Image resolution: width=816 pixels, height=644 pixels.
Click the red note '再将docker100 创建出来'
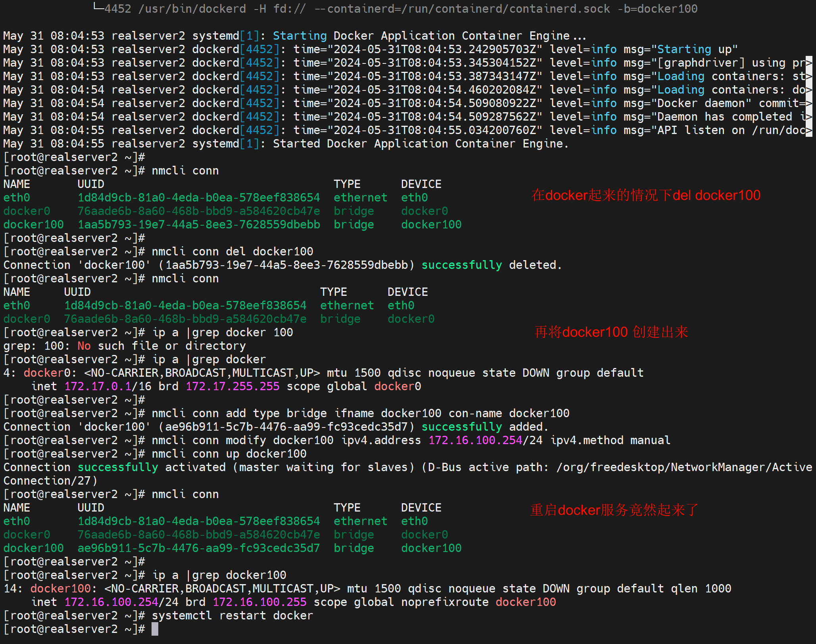[611, 332]
